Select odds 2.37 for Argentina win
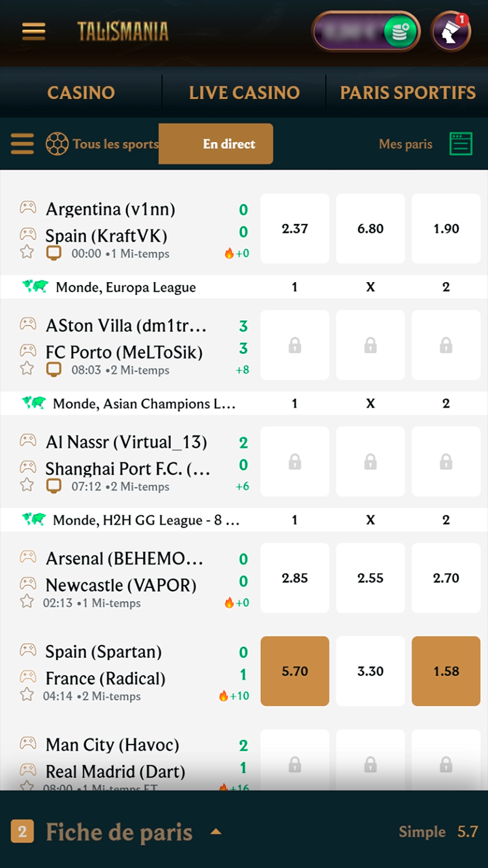 [295, 229]
